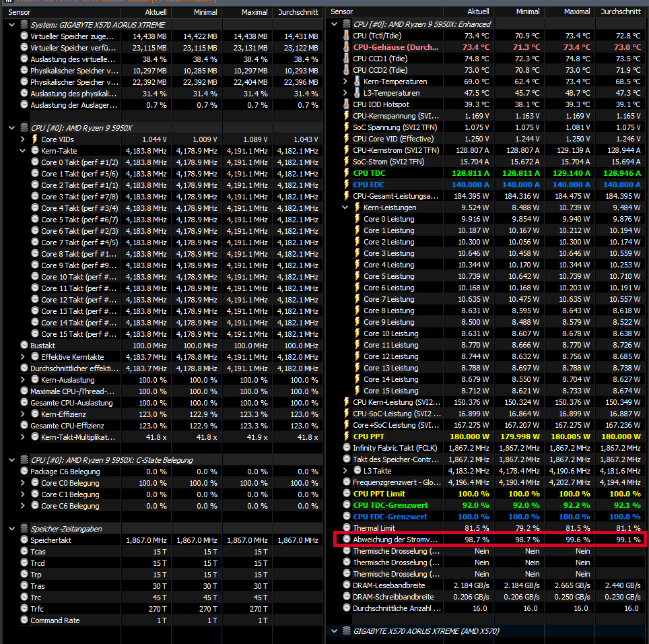649x644 pixels.
Task: Collapse the C-State Belegung group
Action: tap(11, 460)
